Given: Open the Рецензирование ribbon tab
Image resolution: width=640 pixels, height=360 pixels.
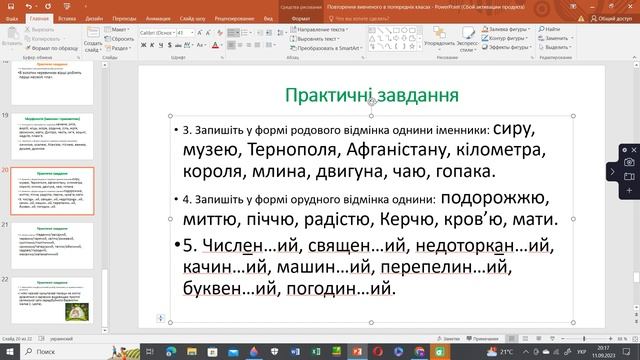Looking at the screenshot, I should point(234,18).
